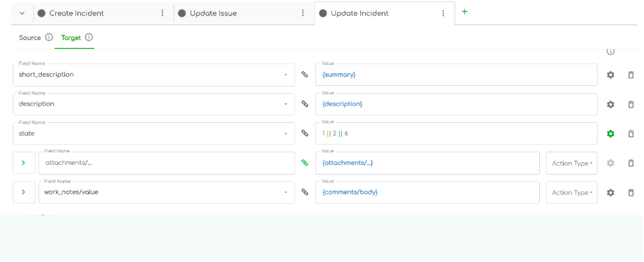Edit the {comments/body} value field
This screenshot has width=644, height=262.
(x=427, y=192)
